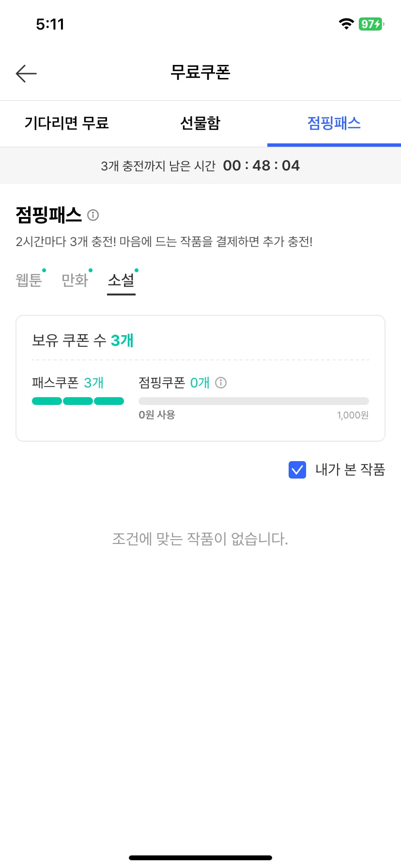
Task: Select the 만화 category tab
Action: click(75, 280)
